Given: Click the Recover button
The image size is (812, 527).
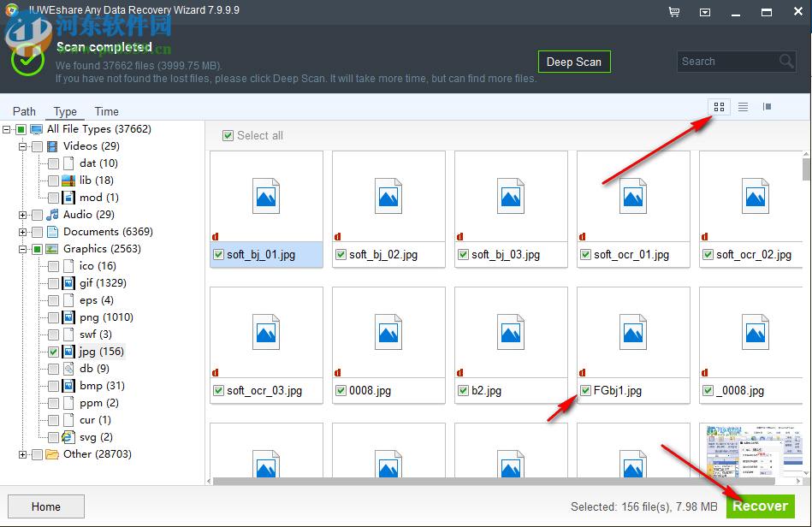Looking at the screenshot, I should (760, 506).
